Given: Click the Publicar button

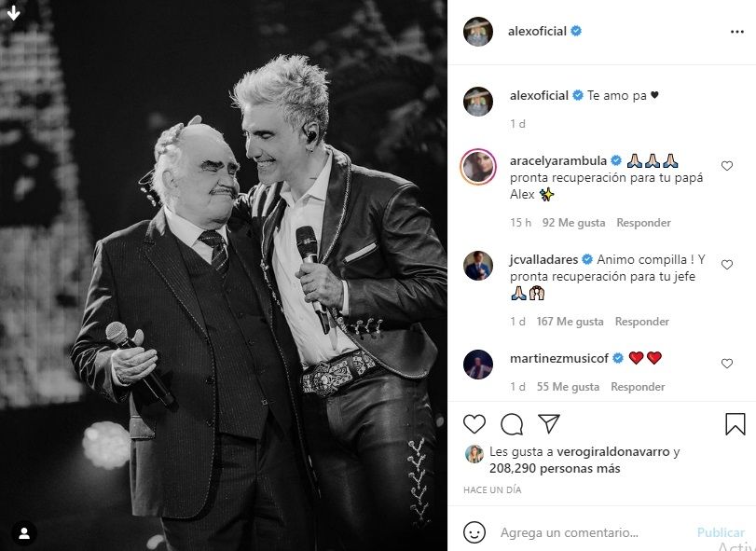Looking at the screenshot, I should tap(721, 532).
